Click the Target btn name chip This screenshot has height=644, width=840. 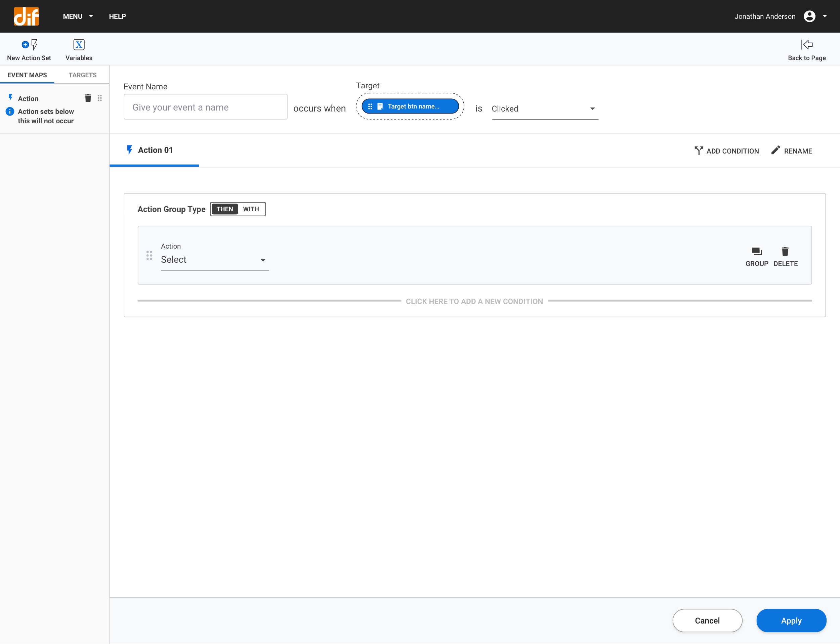pos(410,106)
